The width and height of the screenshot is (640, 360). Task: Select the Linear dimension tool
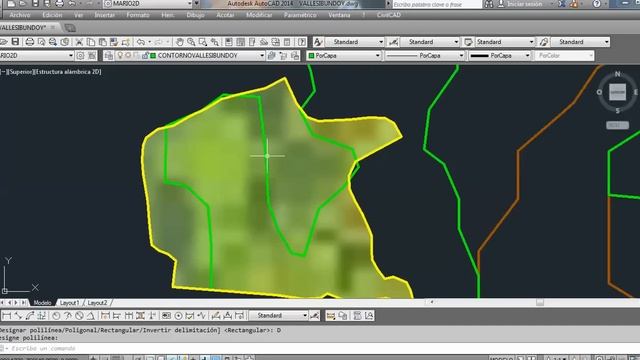click(7, 316)
